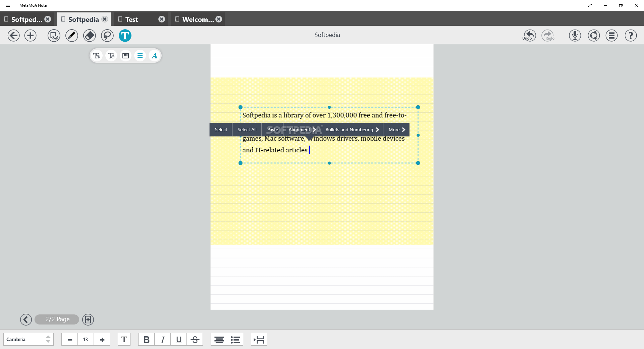Click the tab stop indent icon
Viewport: 644px width, 349px height.
pyautogui.click(x=259, y=340)
